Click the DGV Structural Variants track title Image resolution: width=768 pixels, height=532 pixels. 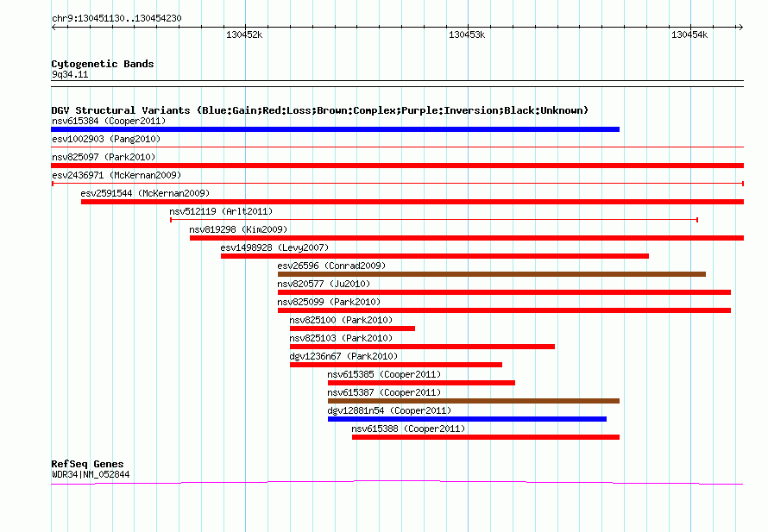click(x=320, y=110)
